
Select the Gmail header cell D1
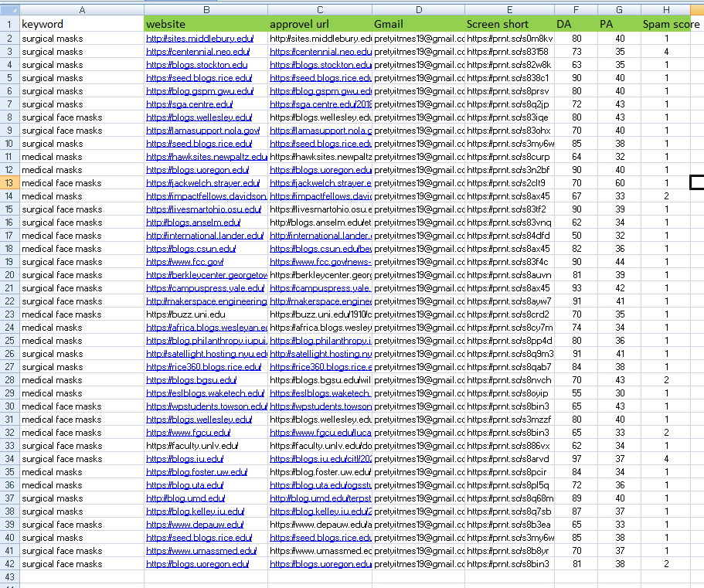click(417, 25)
